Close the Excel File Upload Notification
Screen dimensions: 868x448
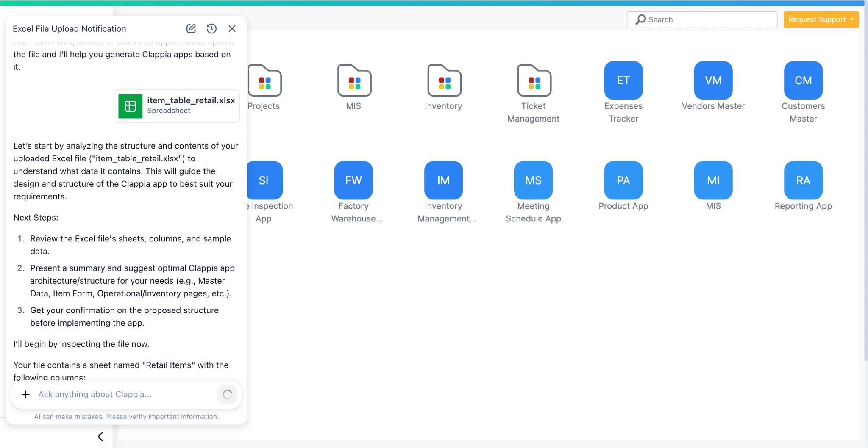click(232, 28)
